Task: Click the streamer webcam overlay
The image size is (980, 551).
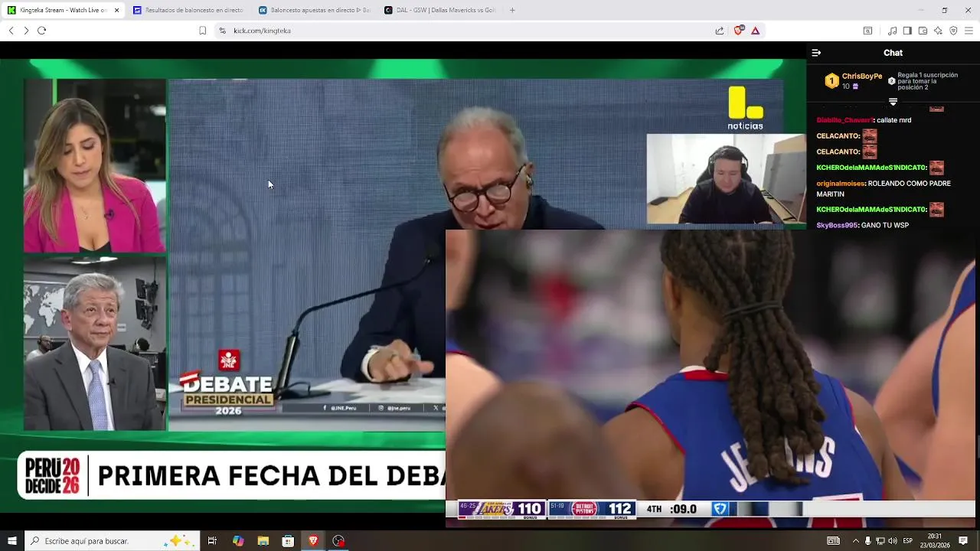Action: [726, 180]
